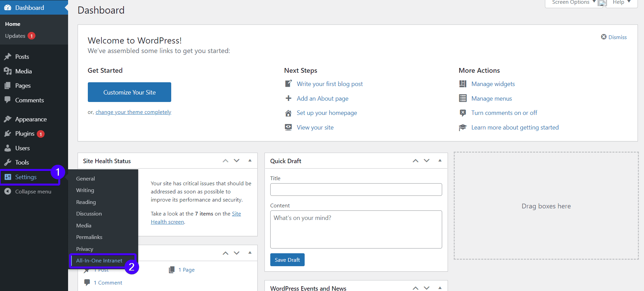The height and width of the screenshot is (291, 644).
Task: Click the Media sidebar icon
Action: click(7, 71)
